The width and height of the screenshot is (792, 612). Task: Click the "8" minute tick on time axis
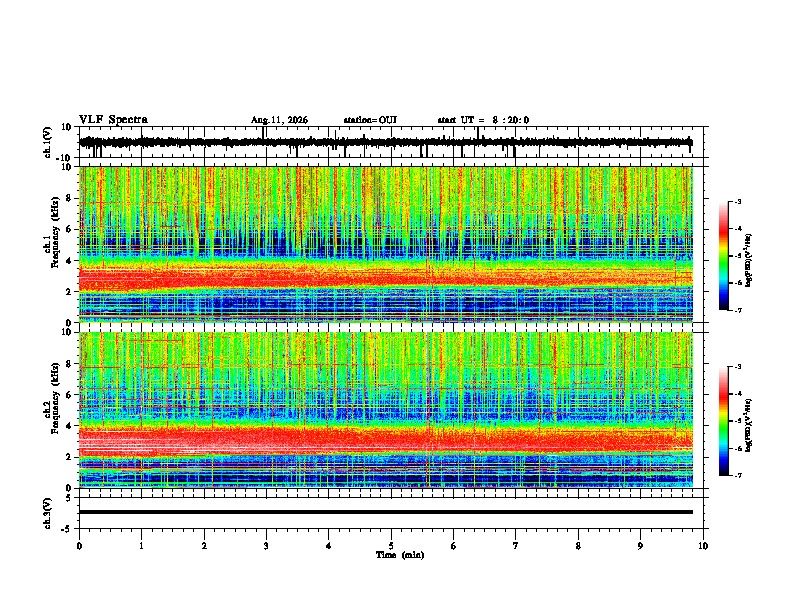(x=578, y=546)
